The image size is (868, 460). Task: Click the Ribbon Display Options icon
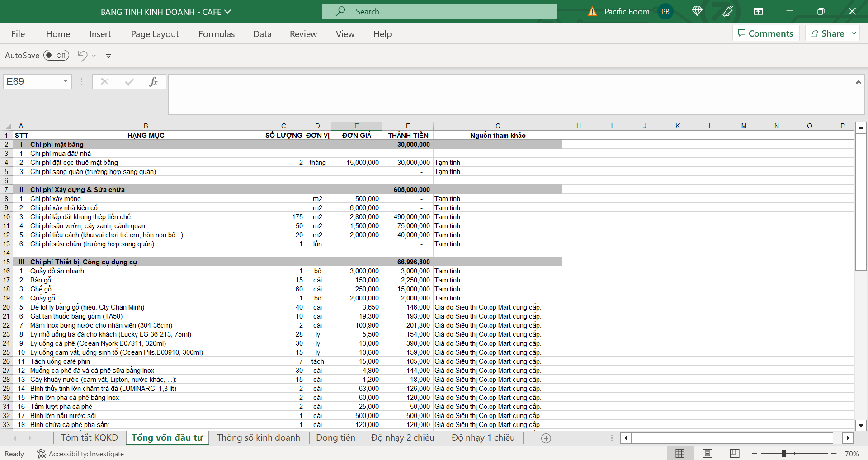tap(758, 11)
